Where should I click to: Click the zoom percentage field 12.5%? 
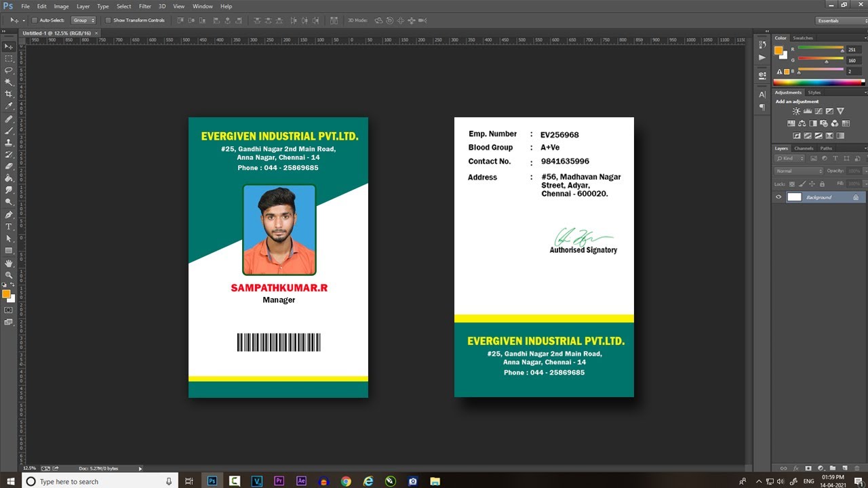click(x=30, y=468)
